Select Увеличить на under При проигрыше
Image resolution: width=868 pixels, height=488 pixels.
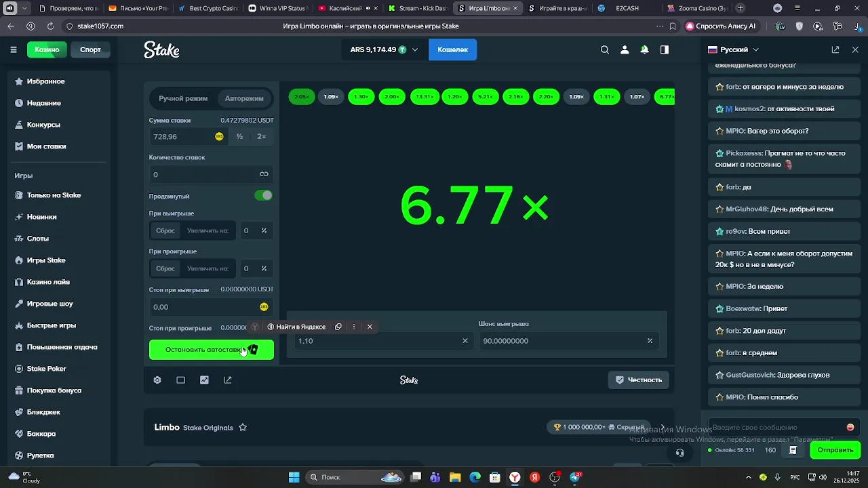click(208, 268)
